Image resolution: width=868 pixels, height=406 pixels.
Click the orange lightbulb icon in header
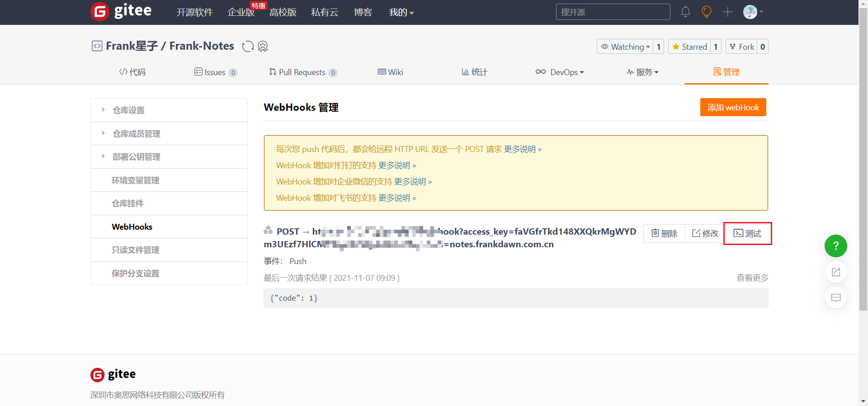pos(706,12)
